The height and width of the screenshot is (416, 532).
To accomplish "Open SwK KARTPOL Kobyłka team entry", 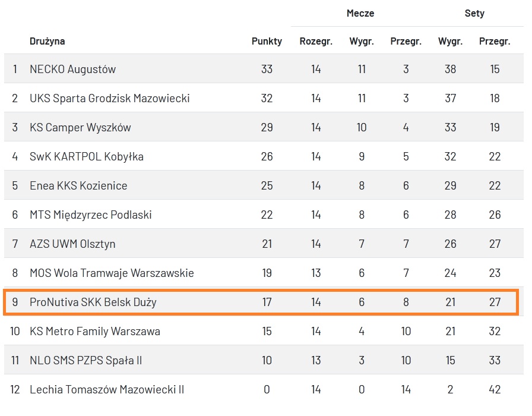I will point(86,156).
